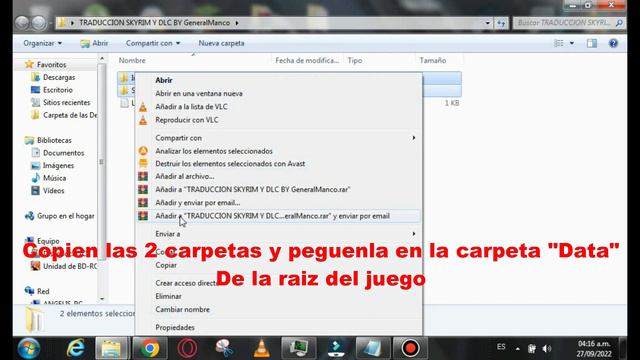Choose Añadir a "TRADUCCION SKYRIM Y DLC BY GeneralManco.rar"
640x360 pixels.
click(253, 189)
